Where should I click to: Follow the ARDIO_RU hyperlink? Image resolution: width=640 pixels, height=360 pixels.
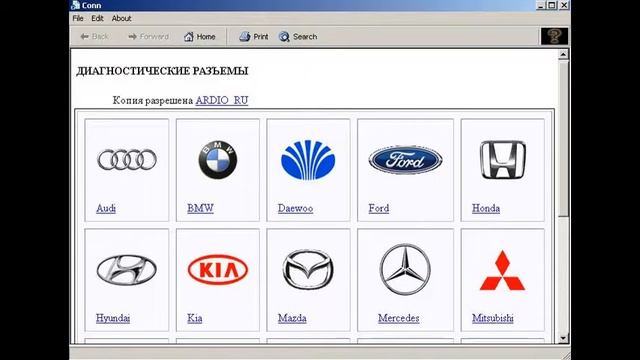click(222, 100)
